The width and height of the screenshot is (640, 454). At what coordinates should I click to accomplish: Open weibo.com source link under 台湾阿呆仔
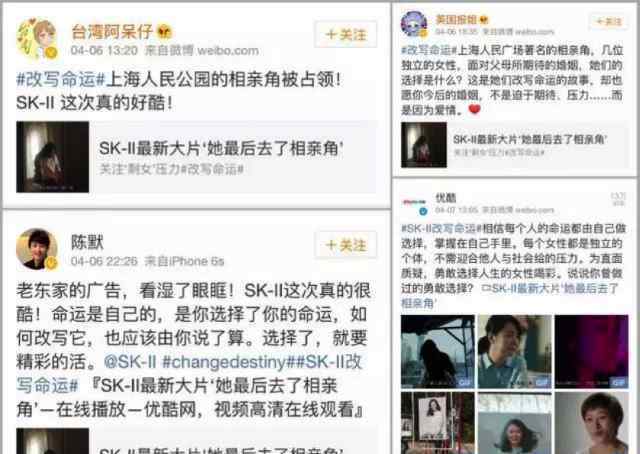(228, 51)
